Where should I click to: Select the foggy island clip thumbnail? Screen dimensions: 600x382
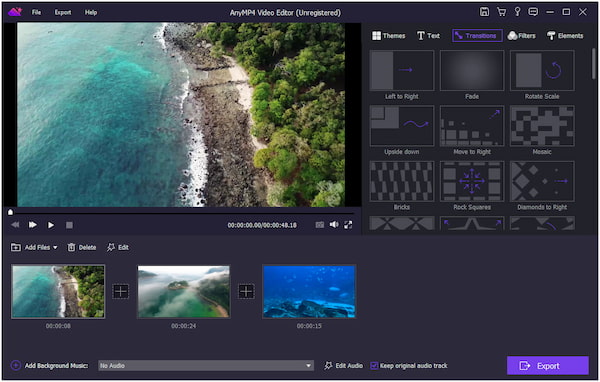184,292
